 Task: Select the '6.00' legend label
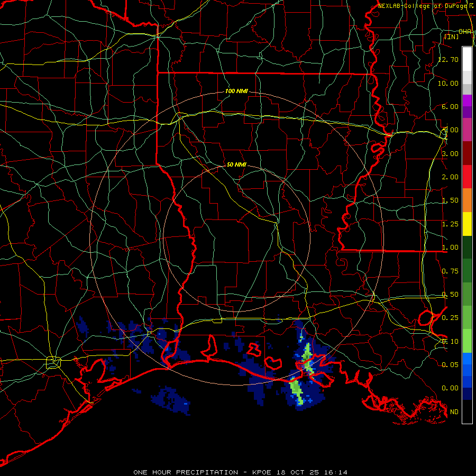(450, 106)
